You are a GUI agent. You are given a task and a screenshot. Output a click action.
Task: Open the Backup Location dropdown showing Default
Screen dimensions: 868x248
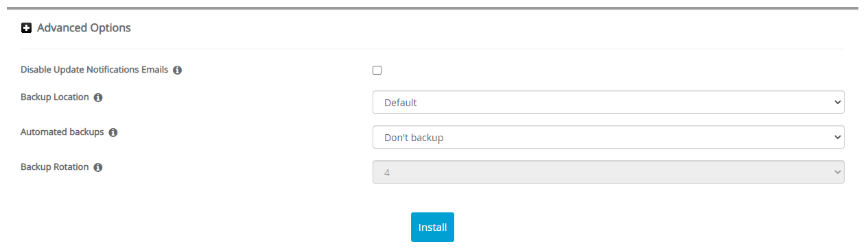point(609,103)
